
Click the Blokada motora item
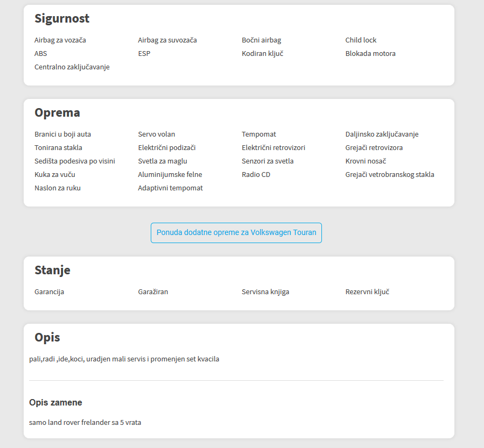tap(370, 54)
